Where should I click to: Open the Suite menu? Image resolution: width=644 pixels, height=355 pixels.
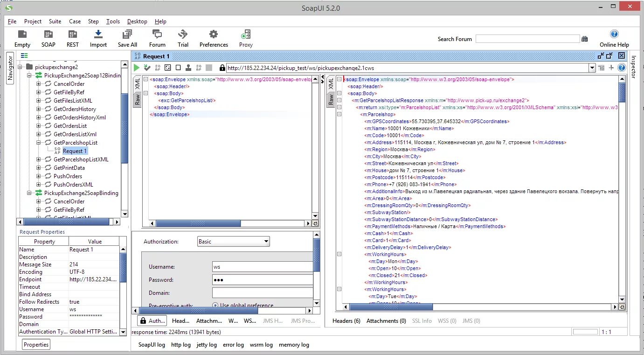click(x=55, y=21)
